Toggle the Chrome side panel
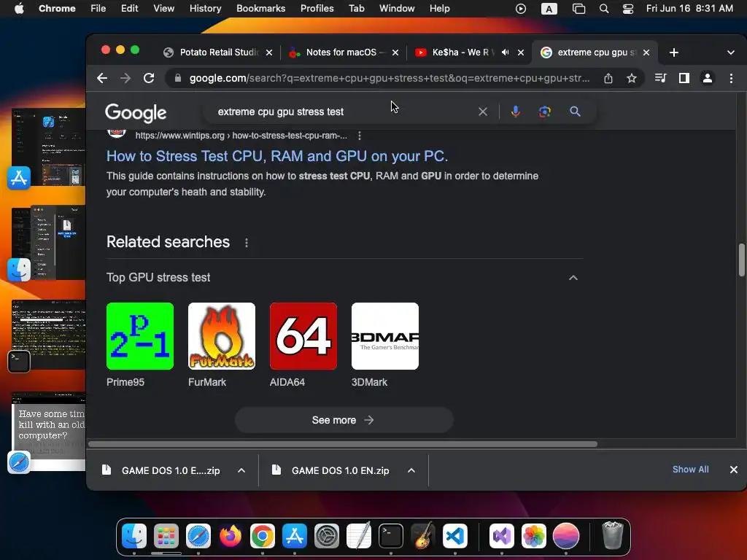This screenshot has width=747, height=560. (684, 78)
